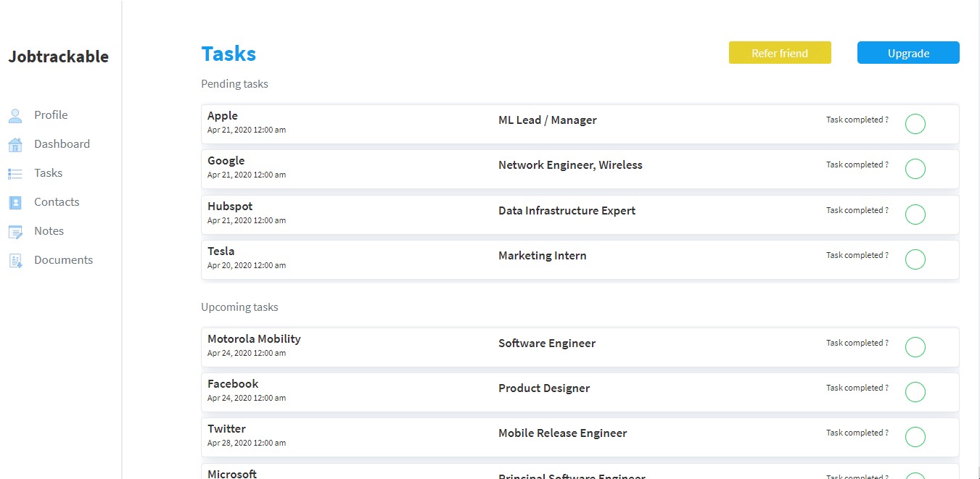
Task: Click the Tasks page heading
Action: [228, 54]
